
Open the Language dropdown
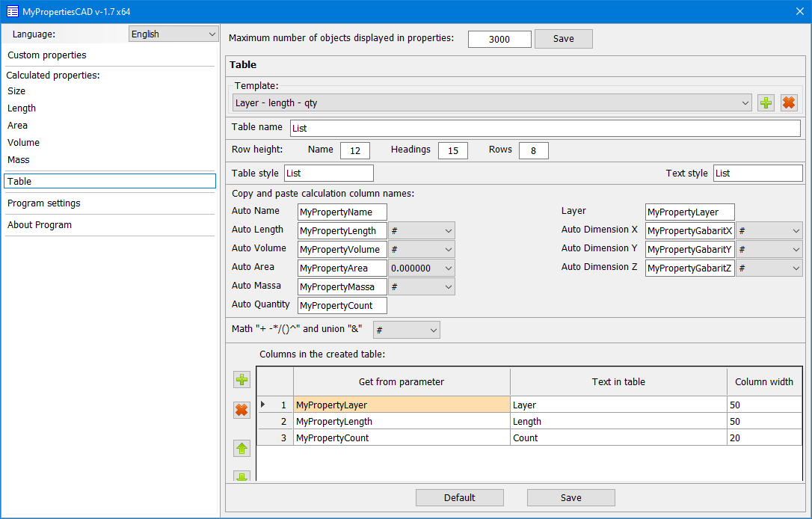coord(173,34)
